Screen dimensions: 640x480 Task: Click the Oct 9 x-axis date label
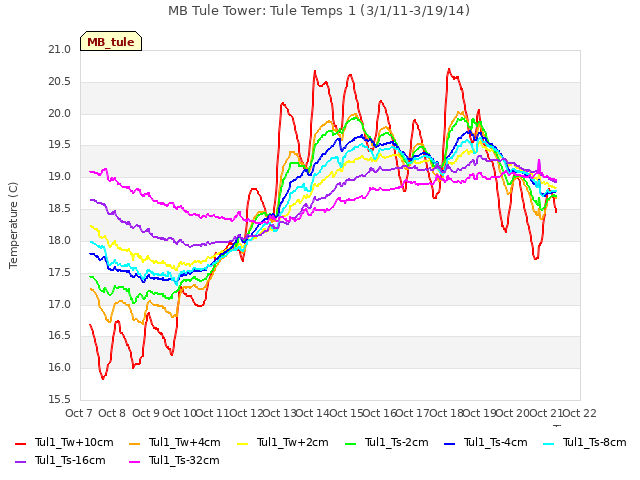click(x=146, y=413)
